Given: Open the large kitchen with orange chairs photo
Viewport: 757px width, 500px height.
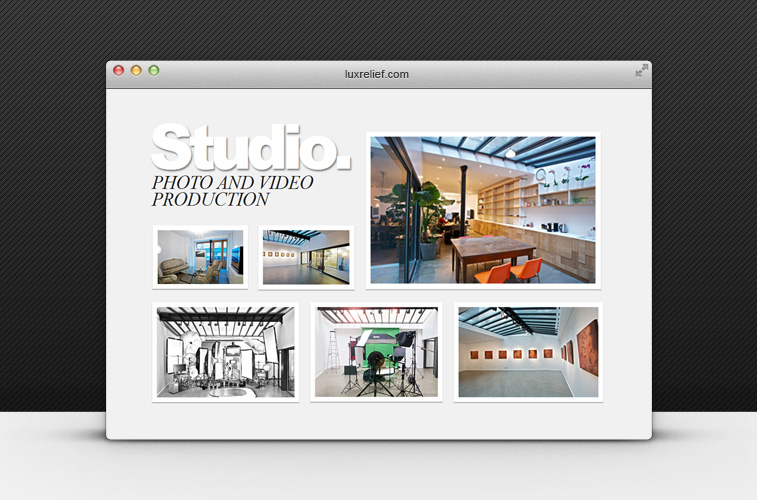Looking at the screenshot, I should point(483,210).
